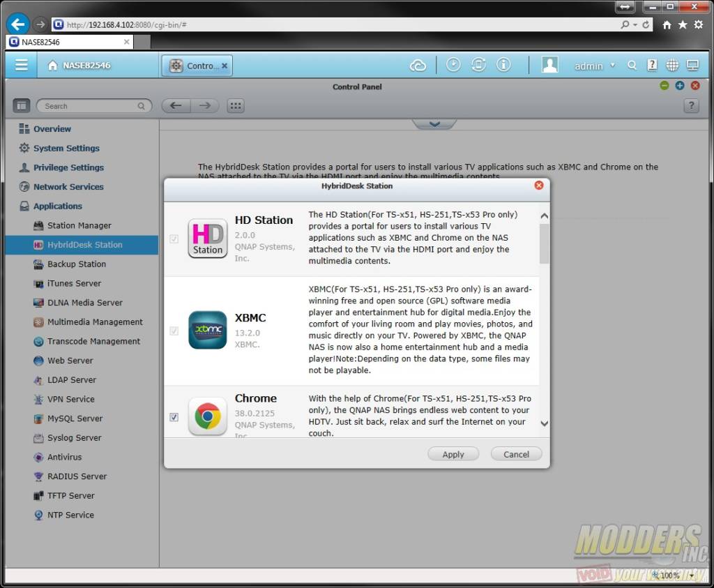Screen dimensions: 714x588
Task: Click the browser back arrow button
Action: (17, 24)
